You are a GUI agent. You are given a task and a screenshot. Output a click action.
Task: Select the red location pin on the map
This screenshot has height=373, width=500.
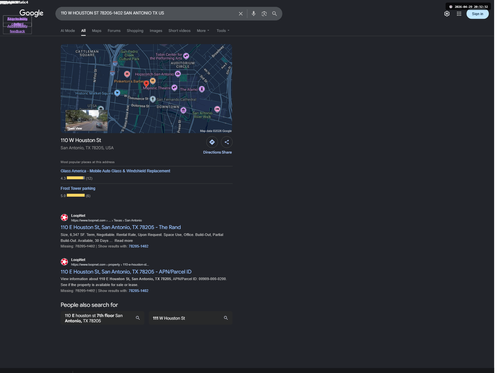pos(146,84)
